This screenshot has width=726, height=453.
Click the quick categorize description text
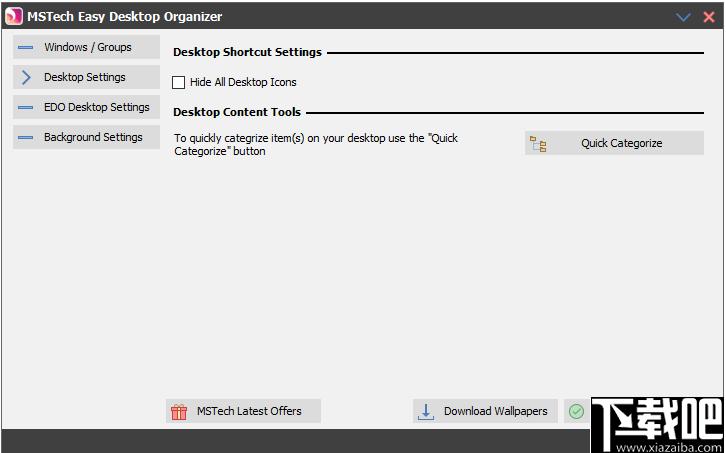316,145
